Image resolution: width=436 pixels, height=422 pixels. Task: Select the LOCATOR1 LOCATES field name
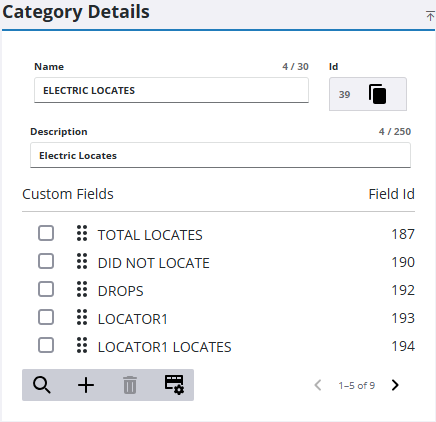coord(165,347)
